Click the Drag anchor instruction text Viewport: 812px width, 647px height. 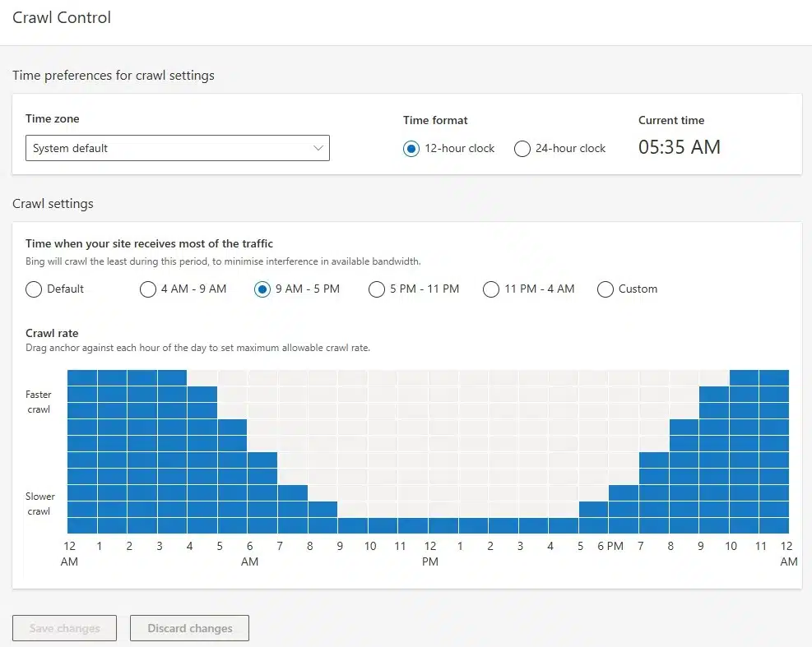point(197,348)
